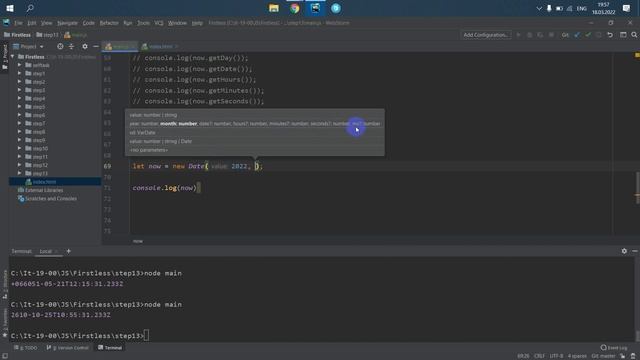Open the VCS menu
Viewport: 640px width, 360px height.
point(159,23)
